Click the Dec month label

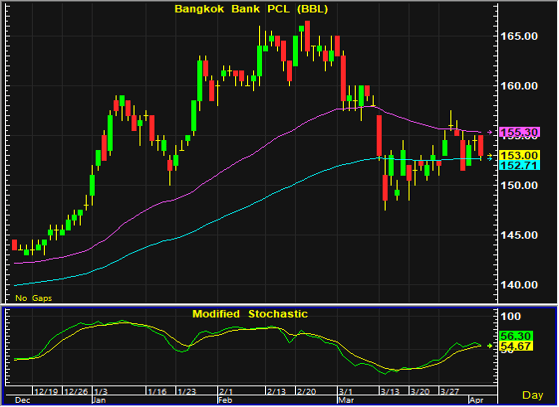[x=23, y=400]
